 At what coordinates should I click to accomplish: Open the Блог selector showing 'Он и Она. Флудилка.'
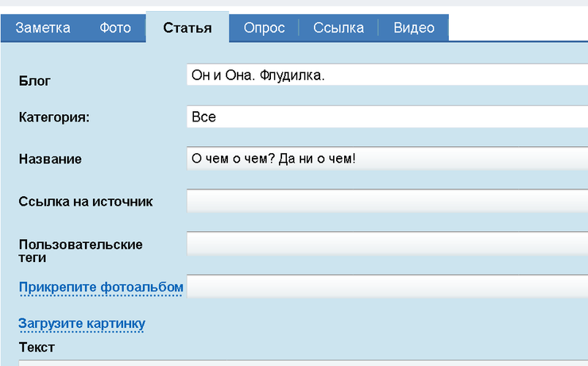click(386, 75)
